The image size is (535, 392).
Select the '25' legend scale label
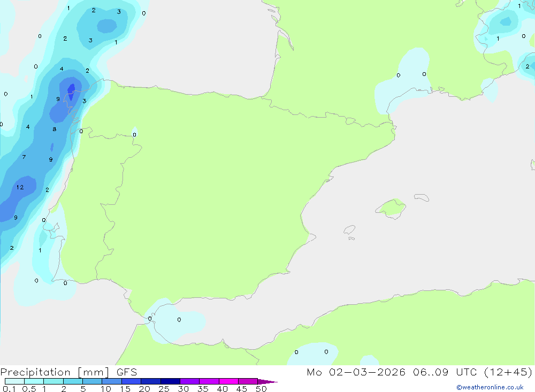pyautogui.click(x=164, y=389)
